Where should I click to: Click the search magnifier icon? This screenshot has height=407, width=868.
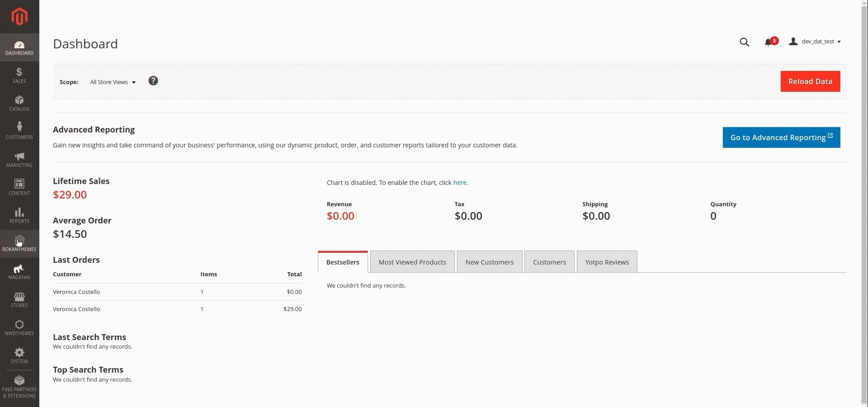tap(744, 42)
